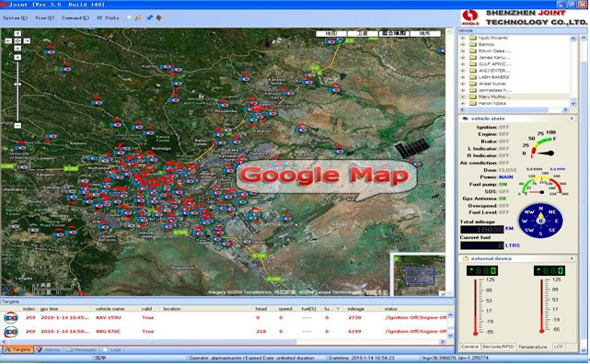This screenshot has height=364, width=590.
Task: Open the Targets bottom tab
Action: click(x=17, y=349)
